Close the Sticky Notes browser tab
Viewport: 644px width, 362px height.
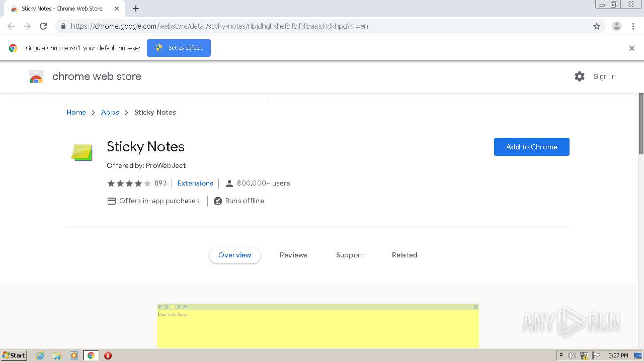coord(116,9)
